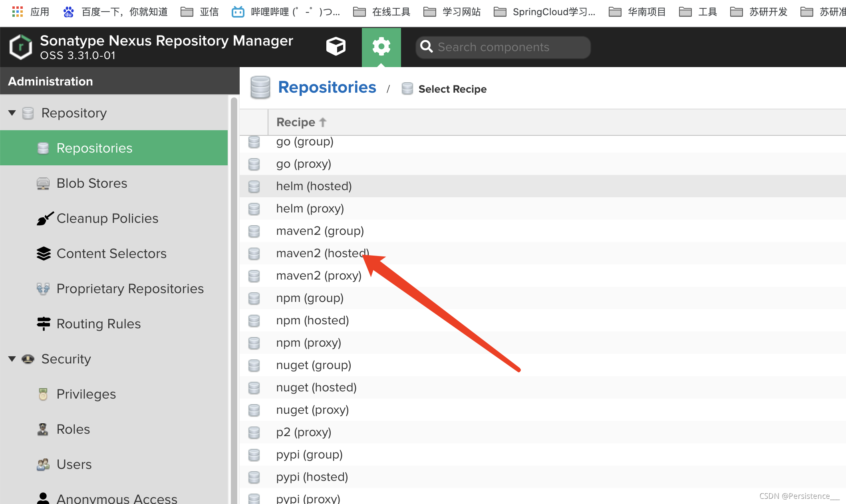
Task: Click database icon beside maven2 (hosted)
Action: [x=254, y=254]
